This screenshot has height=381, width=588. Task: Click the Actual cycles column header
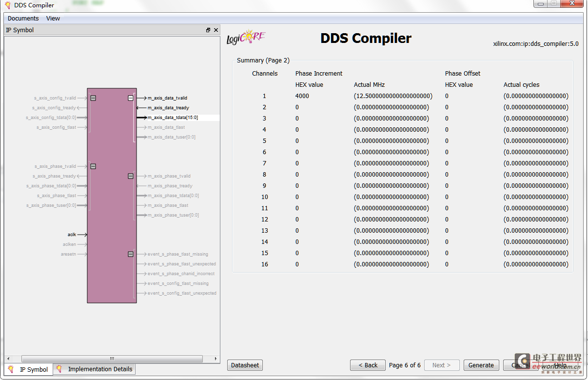pos(522,85)
